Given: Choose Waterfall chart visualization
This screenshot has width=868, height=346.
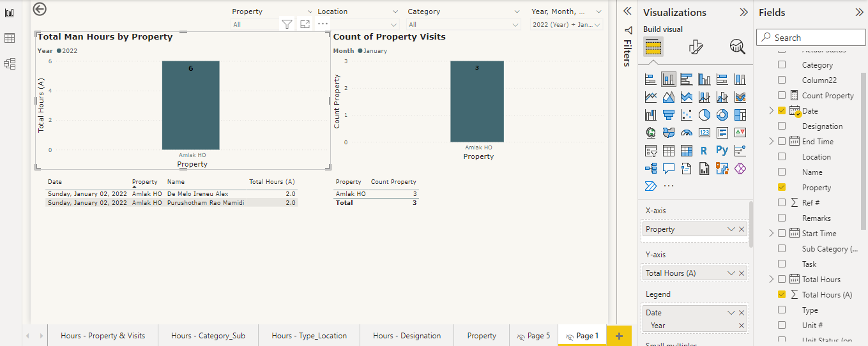Looking at the screenshot, I should (x=651, y=115).
